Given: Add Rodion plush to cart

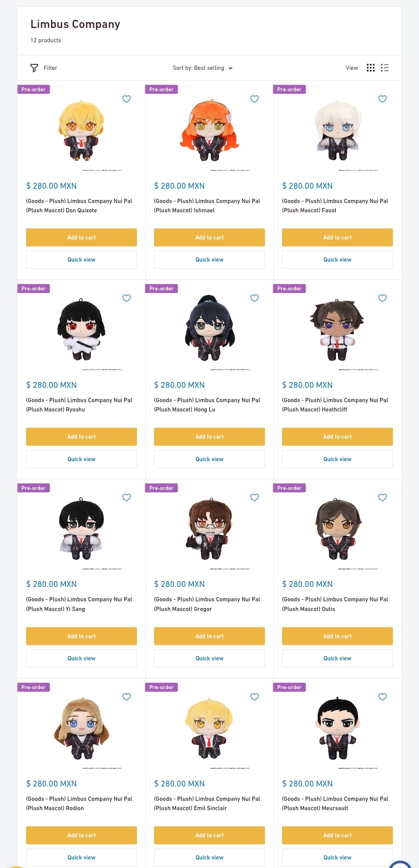Looking at the screenshot, I should point(81,835).
